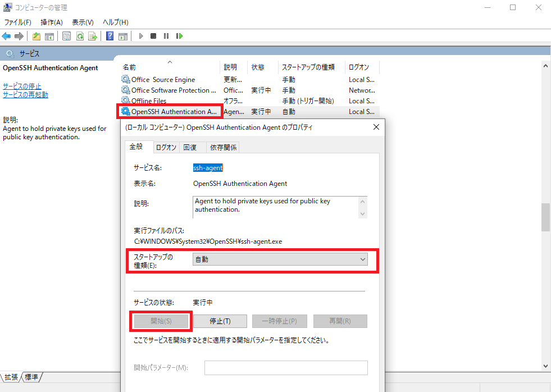This screenshot has width=551, height=392.
Task: Click the Properties toolbar icon
Action: click(x=67, y=36)
